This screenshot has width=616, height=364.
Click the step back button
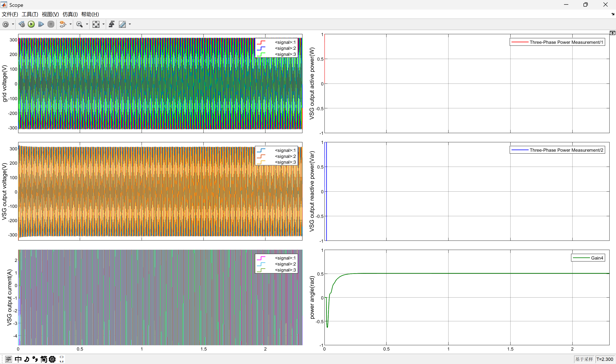pos(22,24)
